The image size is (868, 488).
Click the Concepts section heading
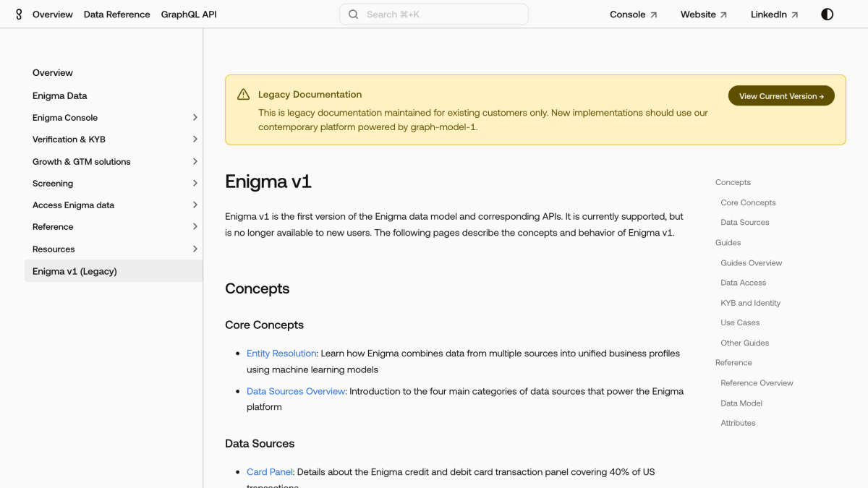[258, 288]
